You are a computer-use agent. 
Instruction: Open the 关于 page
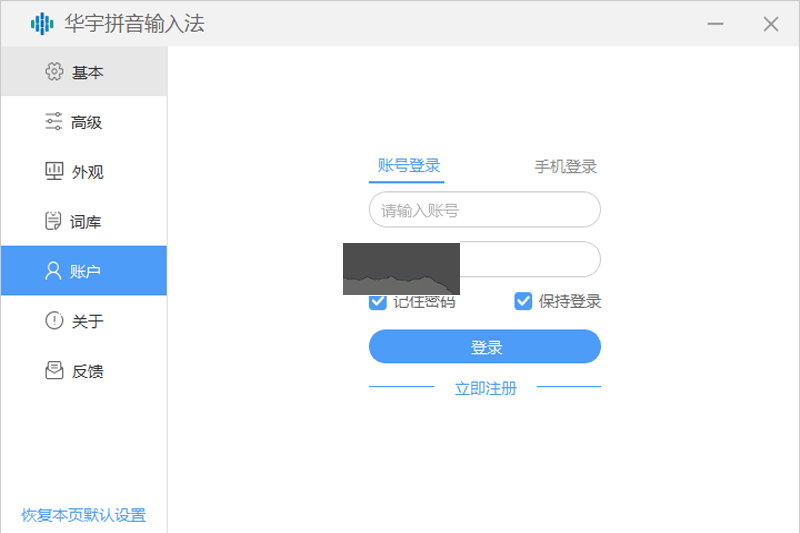tap(84, 321)
